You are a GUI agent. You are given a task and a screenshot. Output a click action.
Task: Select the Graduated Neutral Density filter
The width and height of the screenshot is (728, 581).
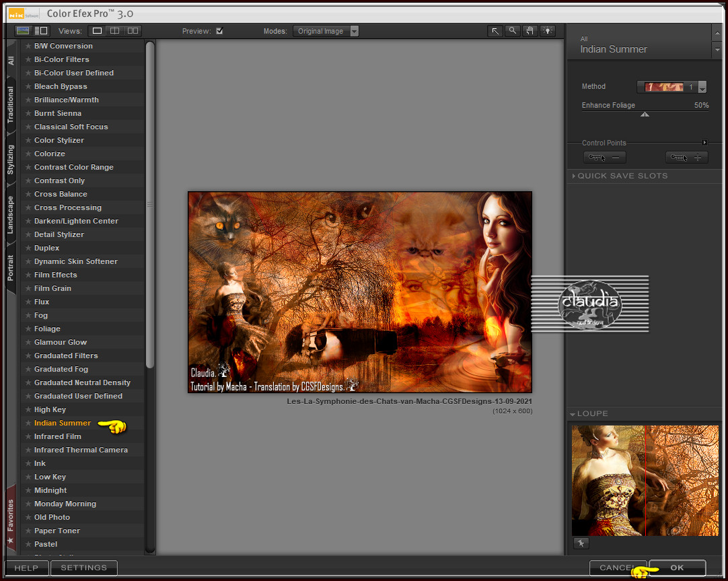click(x=83, y=382)
